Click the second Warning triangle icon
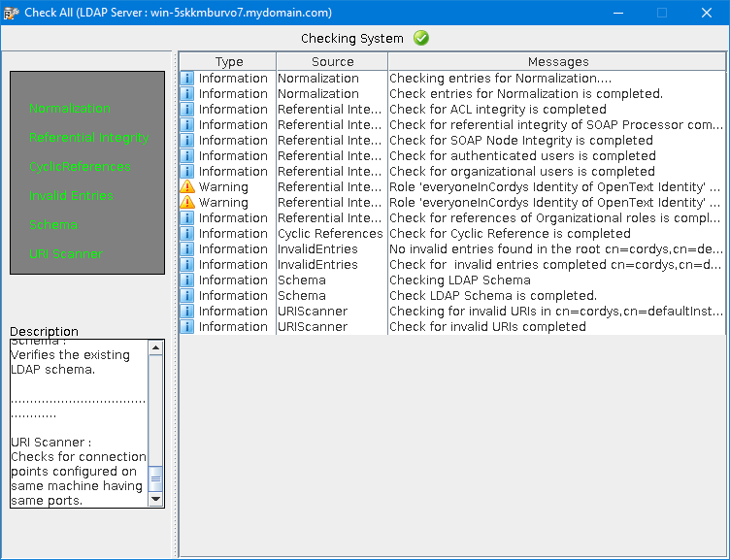Screen dimensions: 730x560 (187, 202)
